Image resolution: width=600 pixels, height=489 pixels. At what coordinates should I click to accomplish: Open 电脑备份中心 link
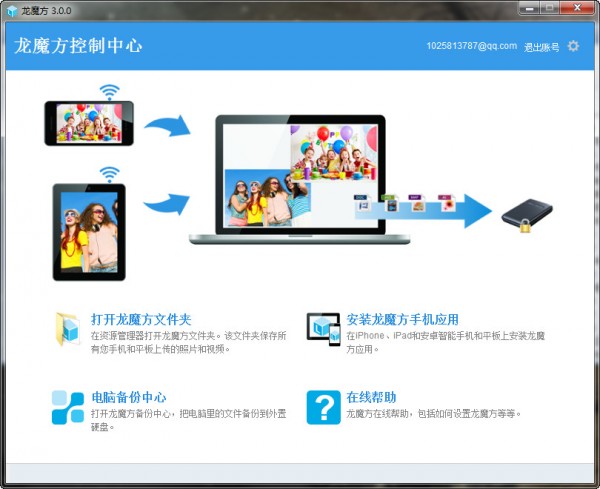(x=129, y=397)
